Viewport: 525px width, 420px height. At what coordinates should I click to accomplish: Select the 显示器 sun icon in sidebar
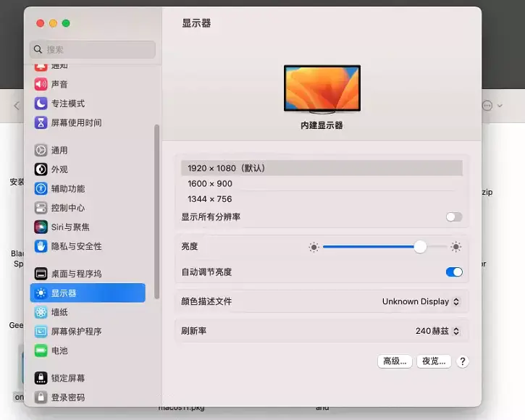[x=41, y=293]
